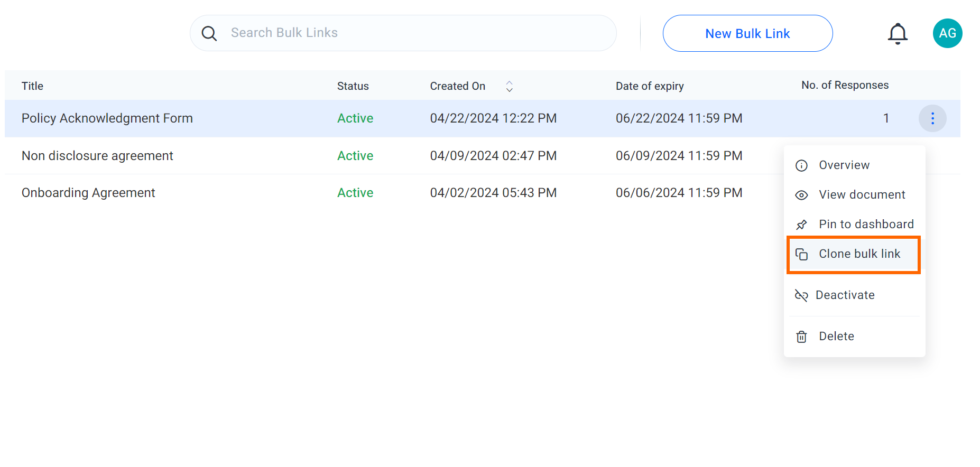This screenshot has height=467, width=980.
Task: Select Overview from the context menu
Action: [854, 165]
